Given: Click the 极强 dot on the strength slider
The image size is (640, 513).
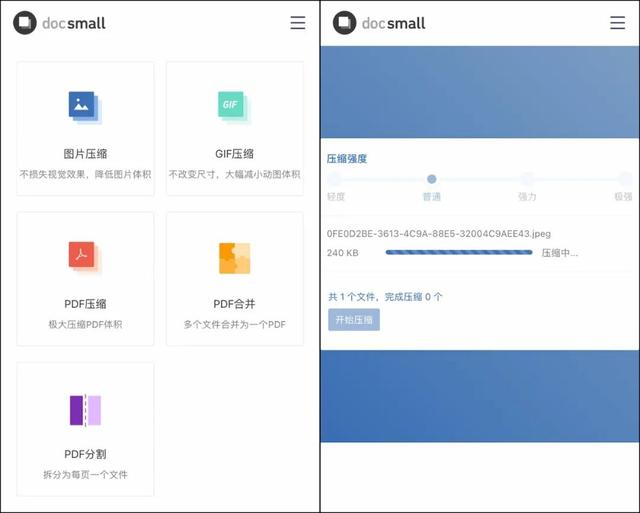Looking at the screenshot, I should [625, 179].
